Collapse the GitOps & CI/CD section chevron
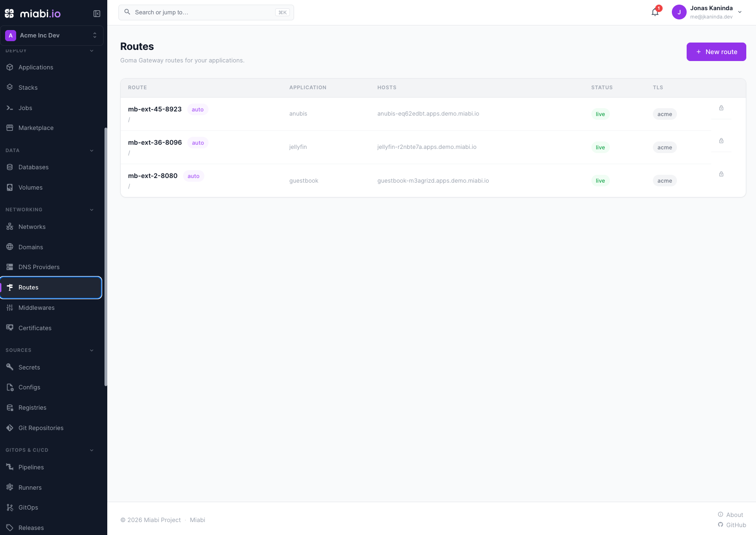Screen dimensions: 756x535 (x=92, y=450)
